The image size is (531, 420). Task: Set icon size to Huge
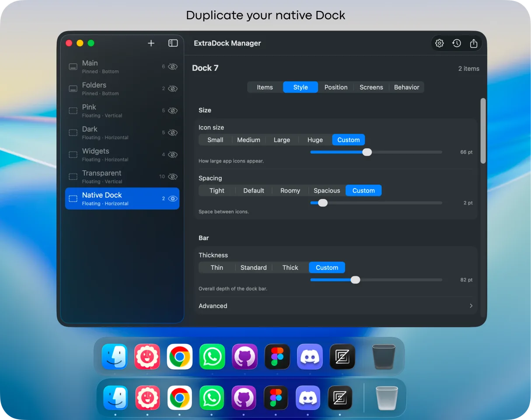pyautogui.click(x=315, y=140)
